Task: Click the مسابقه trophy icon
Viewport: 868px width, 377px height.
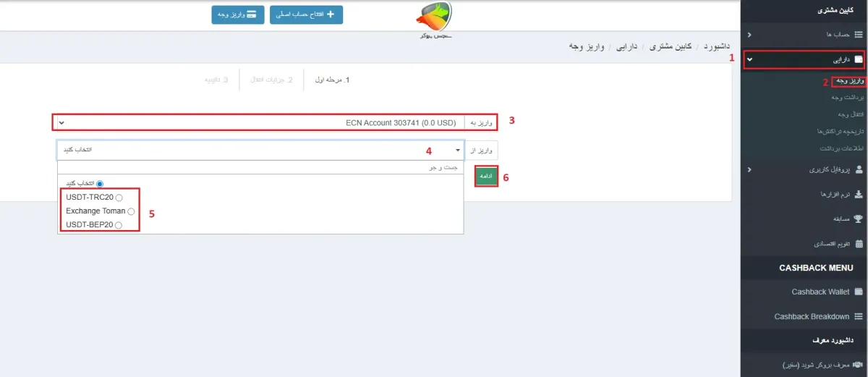Action: (859, 219)
